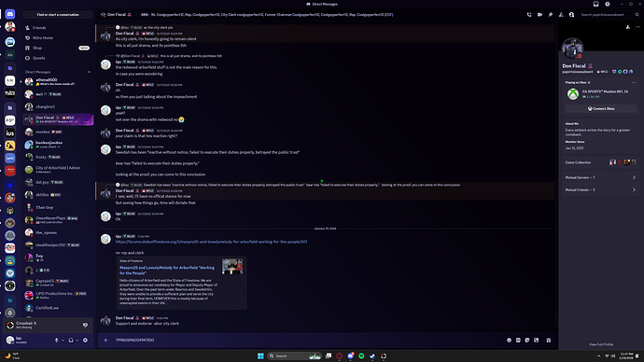Open the emoji picker in message bar

510,341
